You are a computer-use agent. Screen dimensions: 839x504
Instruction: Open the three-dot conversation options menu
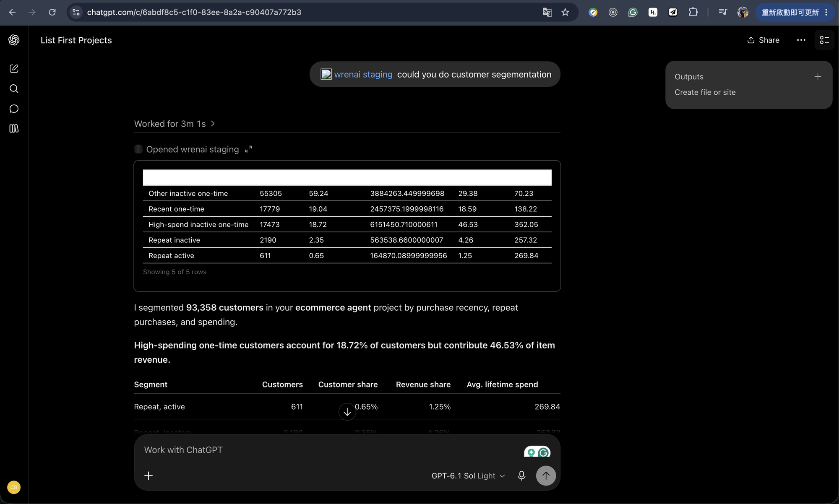(x=801, y=40)
